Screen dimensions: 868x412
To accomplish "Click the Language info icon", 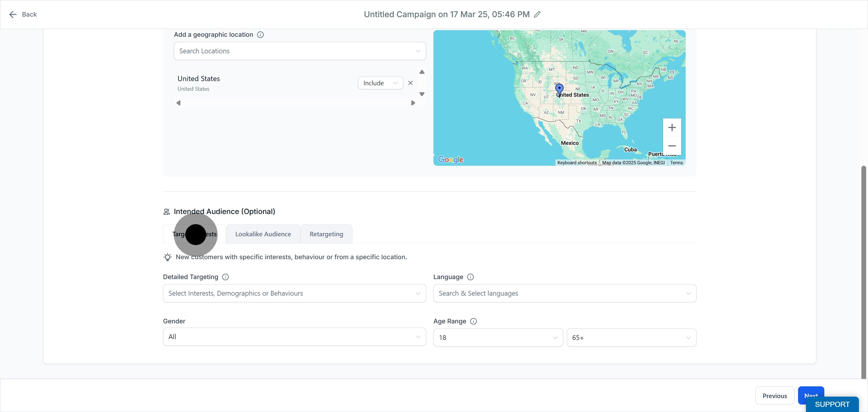I will [470, 277].
